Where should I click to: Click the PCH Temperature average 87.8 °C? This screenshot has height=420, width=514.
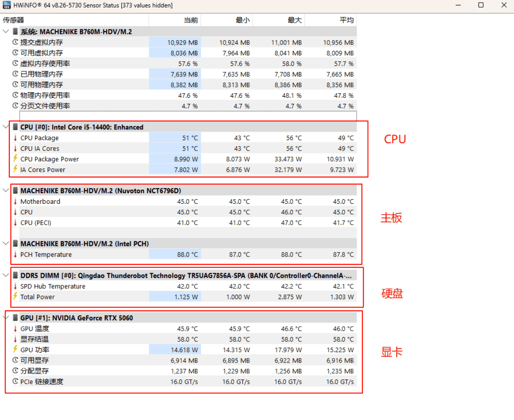(x=343, y=255)
